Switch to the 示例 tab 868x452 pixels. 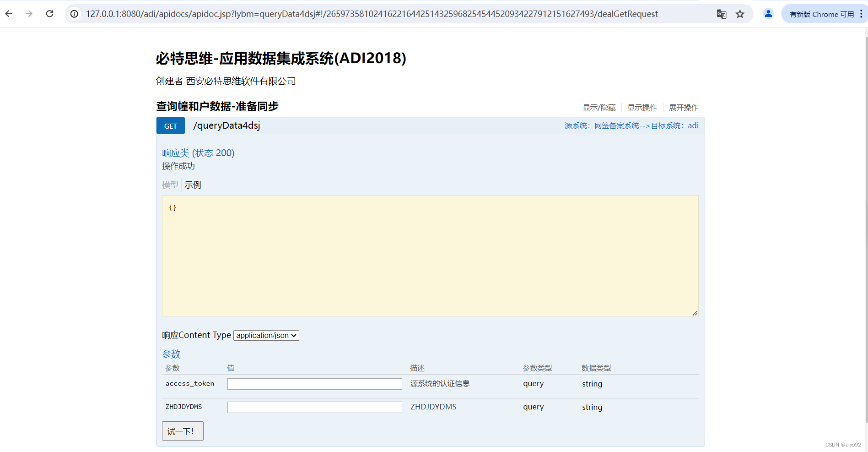(x=193, y=185)
